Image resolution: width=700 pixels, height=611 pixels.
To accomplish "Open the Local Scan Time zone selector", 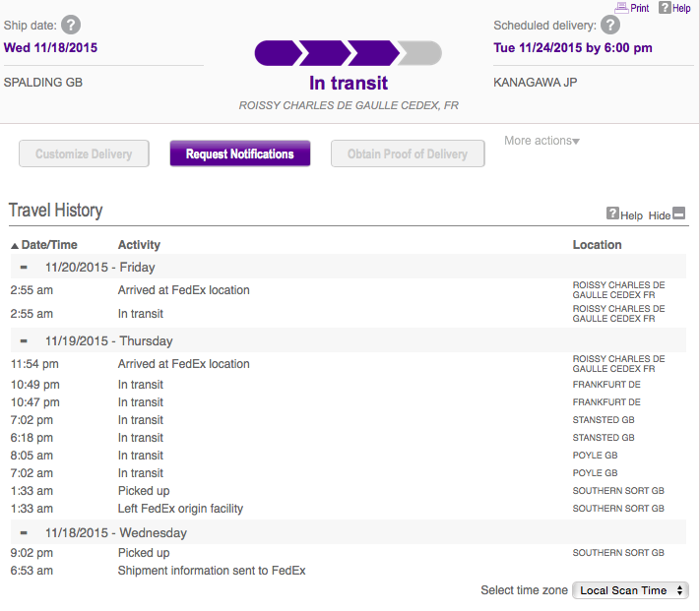I will pyautogui.click(x=630, y=590).
